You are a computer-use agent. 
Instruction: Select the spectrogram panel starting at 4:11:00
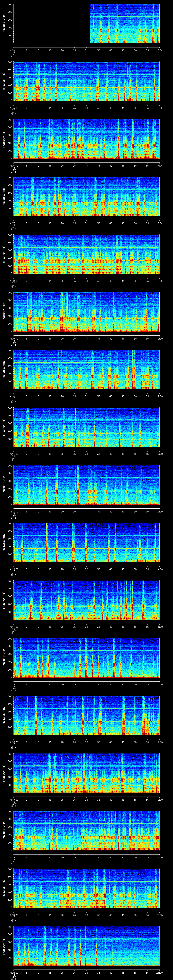pyautogui.click(x=87, y=427)
